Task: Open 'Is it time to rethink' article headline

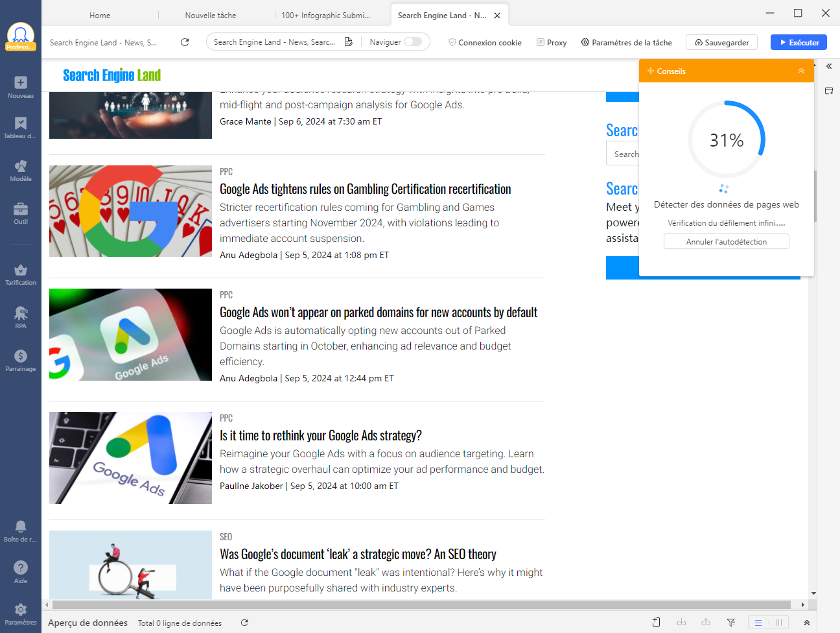Action: pos(321,435)
